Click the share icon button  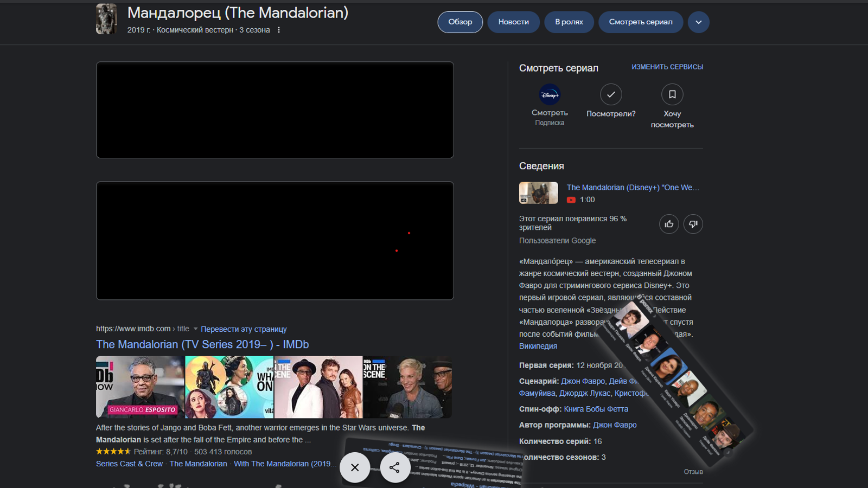click(x=395, y=467)
